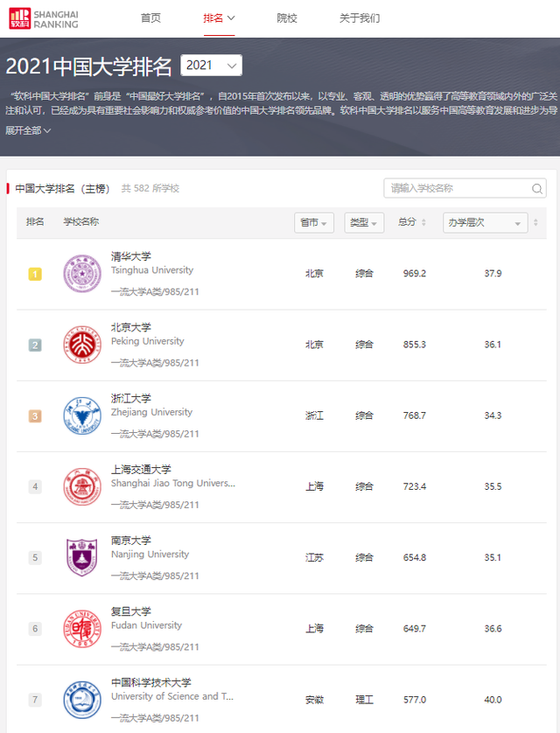This screenshot has width=560, height=733.
Task: Open the 2021 year dropdown
Action: [x=211, y=66]
